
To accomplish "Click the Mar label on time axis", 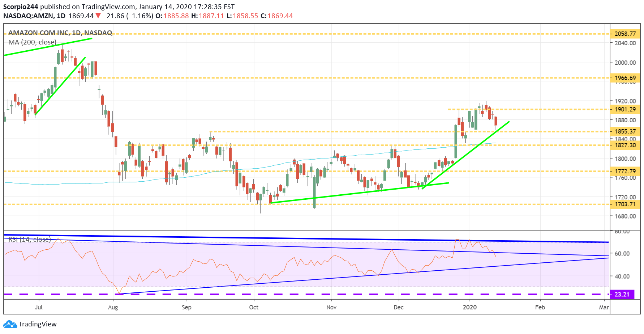I will click(x=604, y=307).
